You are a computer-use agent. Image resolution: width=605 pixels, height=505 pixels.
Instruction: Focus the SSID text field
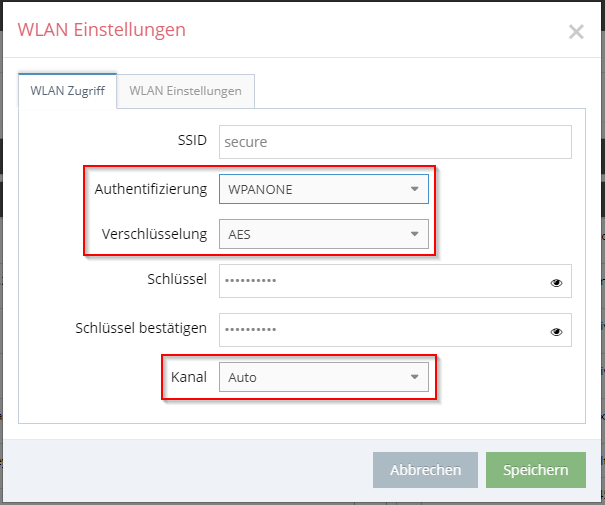(395, 142)
